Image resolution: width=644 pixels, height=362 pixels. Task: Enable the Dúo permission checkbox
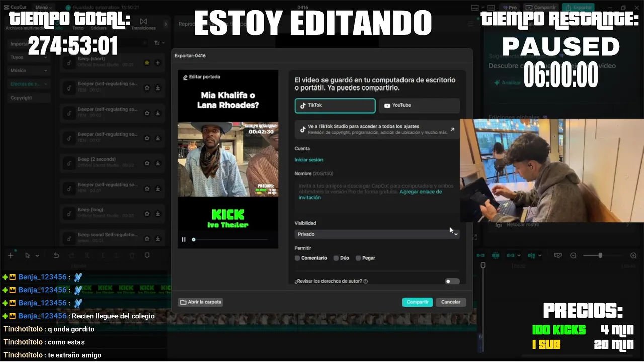(x=336, y=258)
